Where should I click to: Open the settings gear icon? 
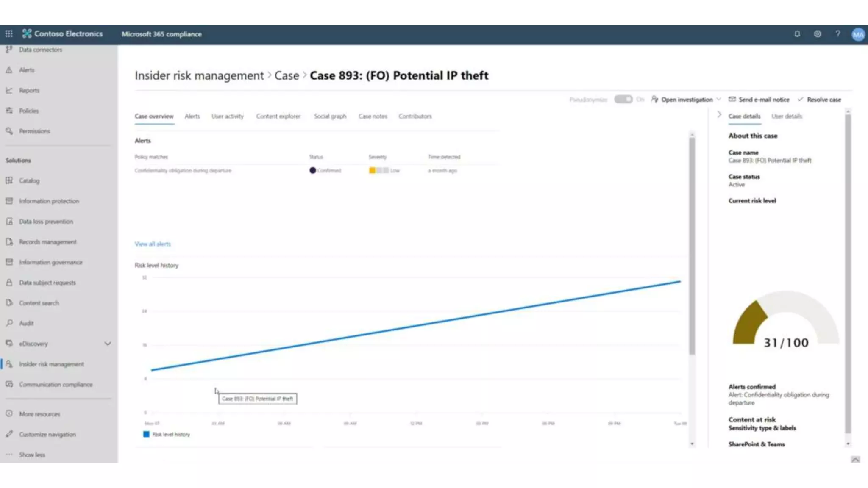point(818,34)
